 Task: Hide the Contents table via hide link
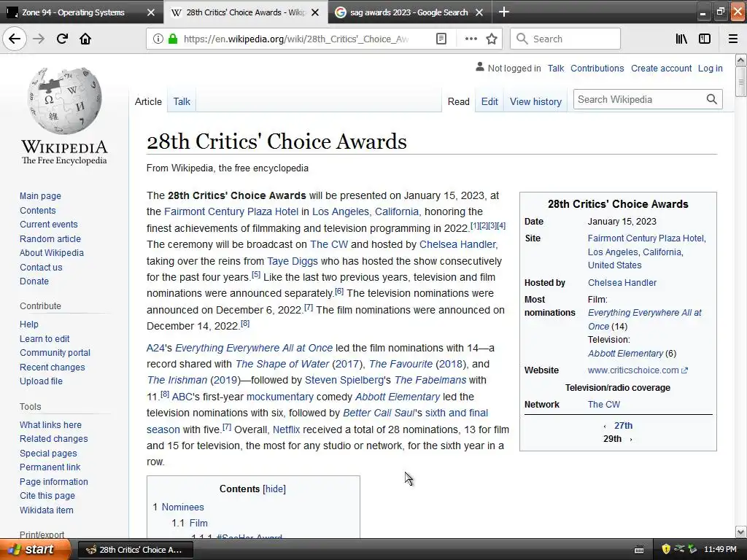coord(274,489)
